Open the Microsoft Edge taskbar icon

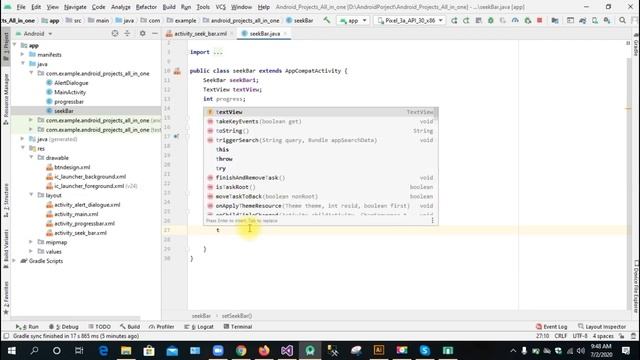pyautogui.click(x=103, y=351)
